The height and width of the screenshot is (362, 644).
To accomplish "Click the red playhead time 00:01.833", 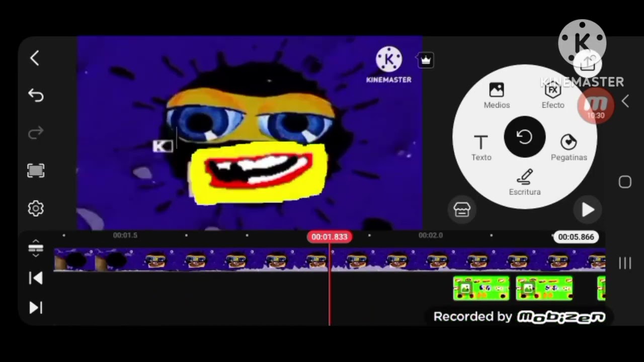I will point(330,237).
